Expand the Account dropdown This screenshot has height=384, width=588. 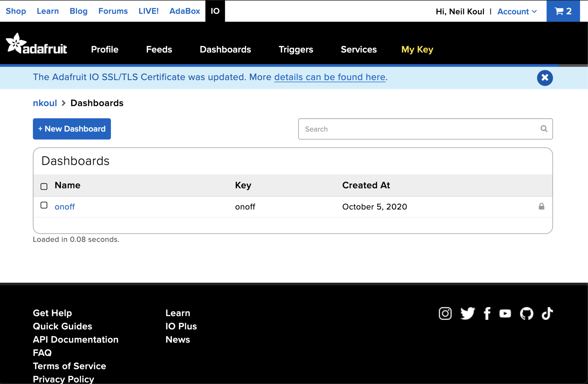point(517,11)
